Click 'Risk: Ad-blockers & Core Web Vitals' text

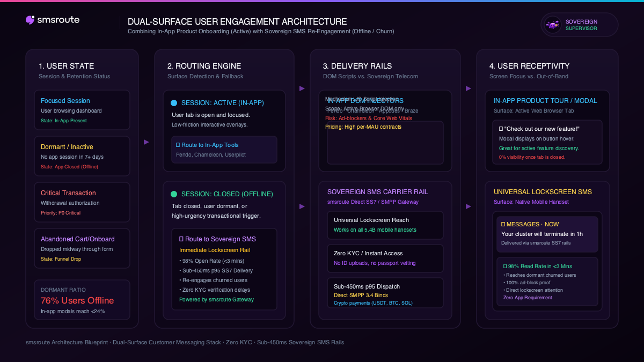click(370, 118)
